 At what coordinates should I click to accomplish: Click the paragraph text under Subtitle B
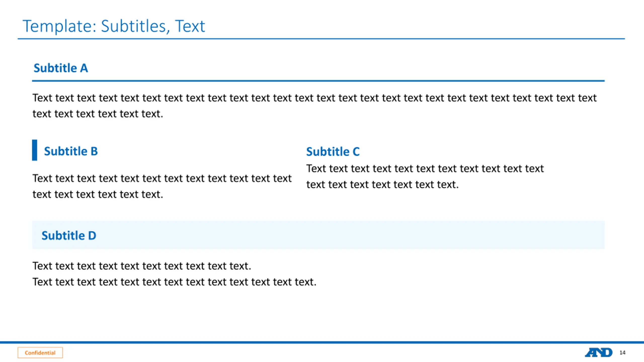pyautogui.click(x=162, y=186)
